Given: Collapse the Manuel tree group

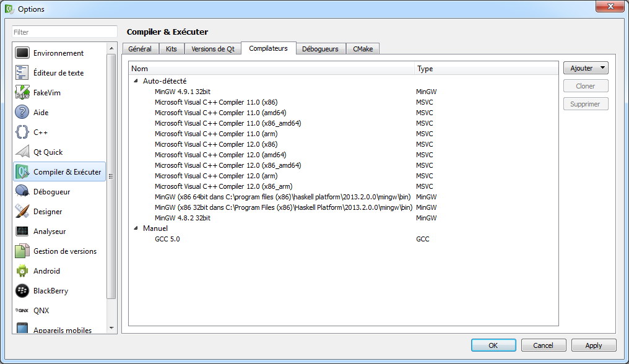Looking at the screenshot, I should click(x=136, y=228).
